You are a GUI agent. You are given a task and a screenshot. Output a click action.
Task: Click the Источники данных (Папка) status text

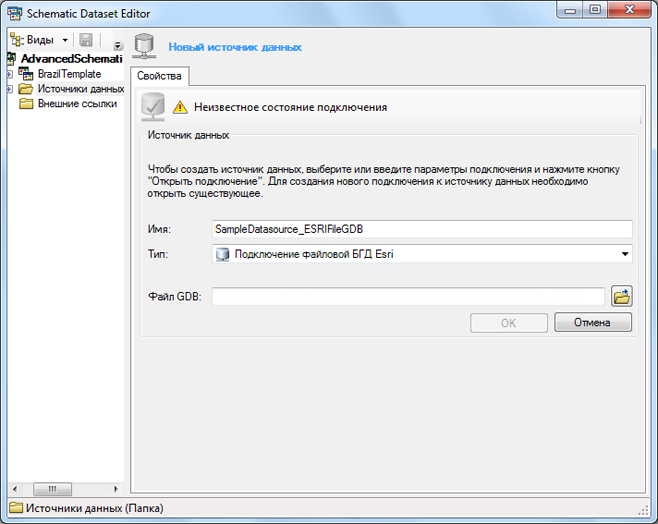coord(94,508)
